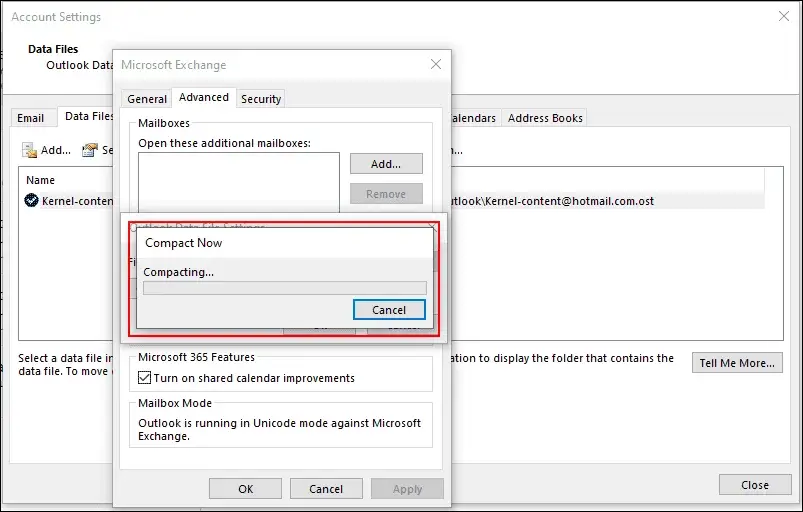
Task: Click Cancel at bottom of Microsoft Exchange dialog
Action: pyautogui.click(x=326, y=489)
